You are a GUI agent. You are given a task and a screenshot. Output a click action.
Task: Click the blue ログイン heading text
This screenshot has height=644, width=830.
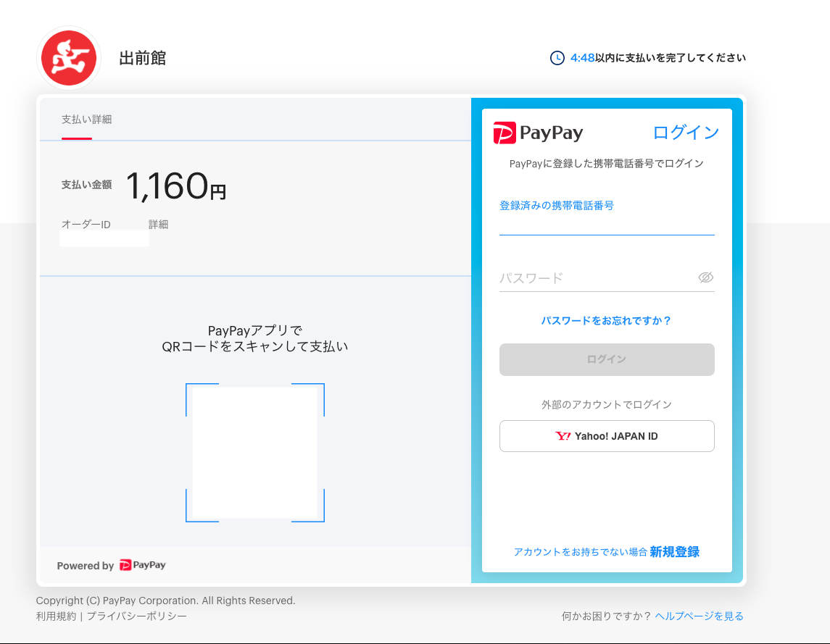pyautogui.click(x=686, y=133)
